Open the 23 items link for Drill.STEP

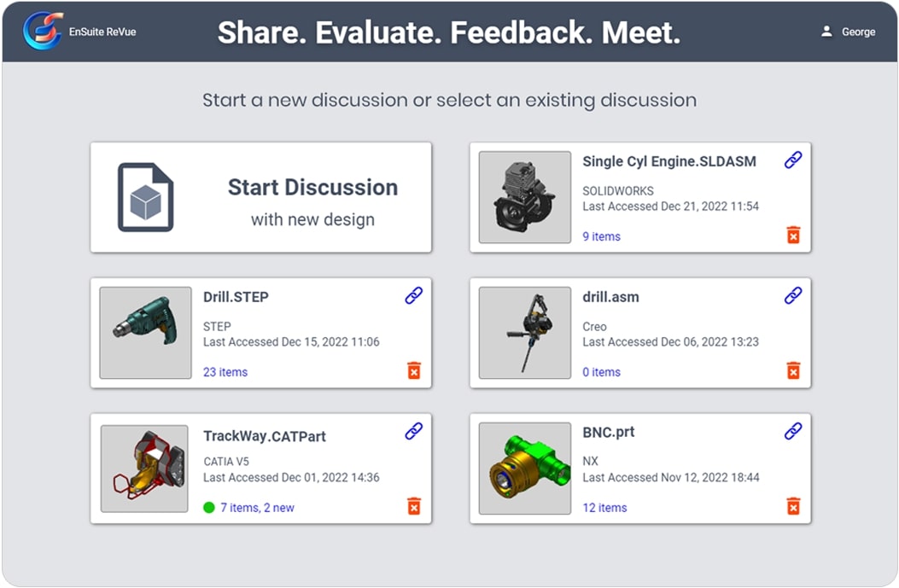coord(225,372)
